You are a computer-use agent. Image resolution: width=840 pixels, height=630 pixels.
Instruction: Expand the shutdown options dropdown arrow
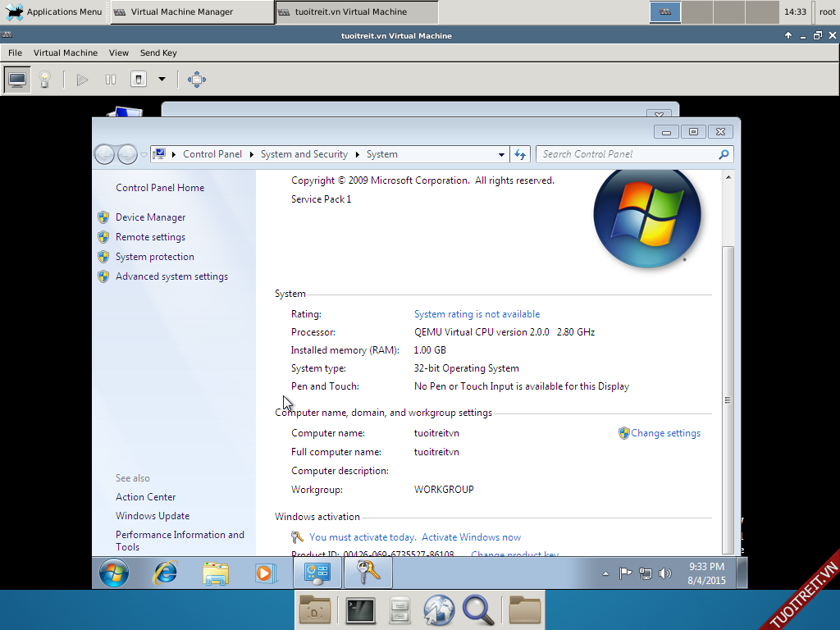[162, 80]
